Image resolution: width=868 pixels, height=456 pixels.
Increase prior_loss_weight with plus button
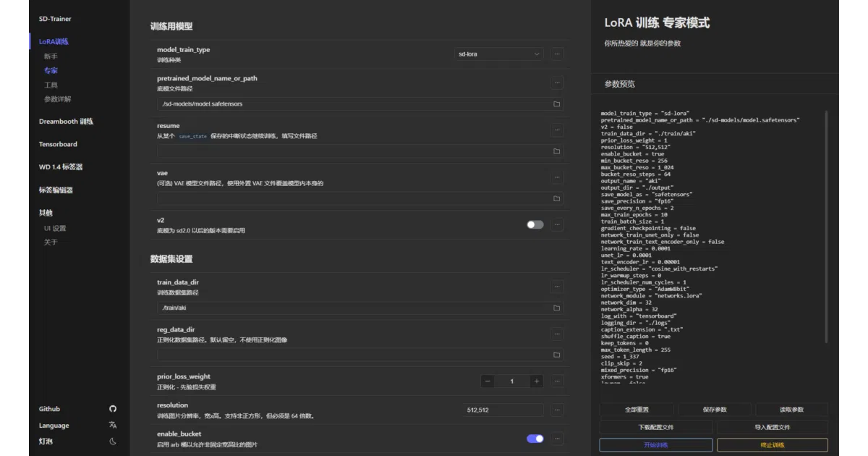pos(536,381)
